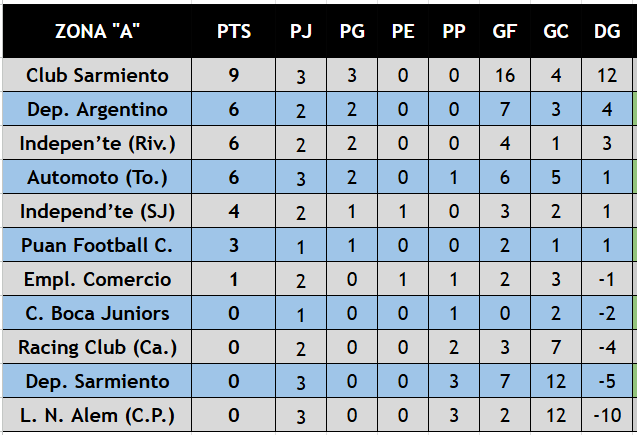
Task: Click the Automoto (To.) row name
Action: point(97,177)
